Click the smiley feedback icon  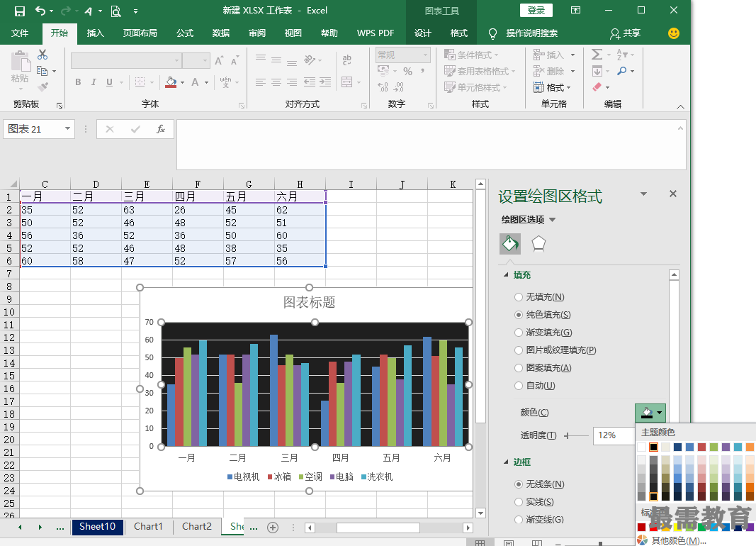click(x=674, y=33)
